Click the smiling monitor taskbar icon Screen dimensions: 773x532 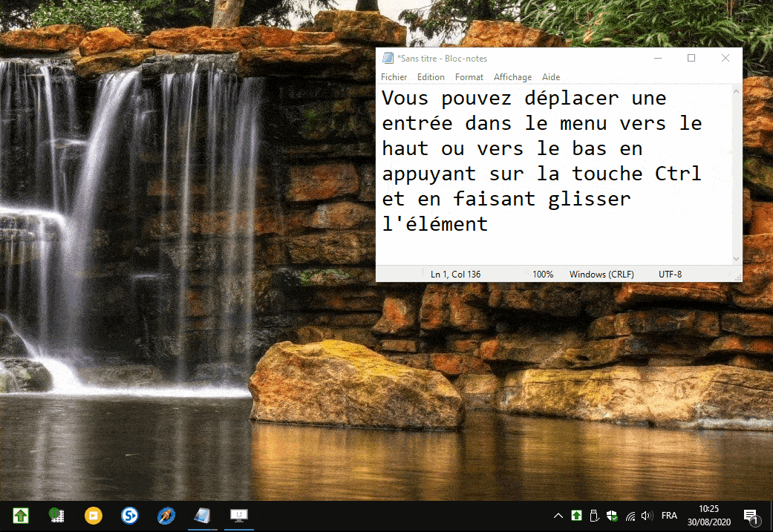point(238,516)
